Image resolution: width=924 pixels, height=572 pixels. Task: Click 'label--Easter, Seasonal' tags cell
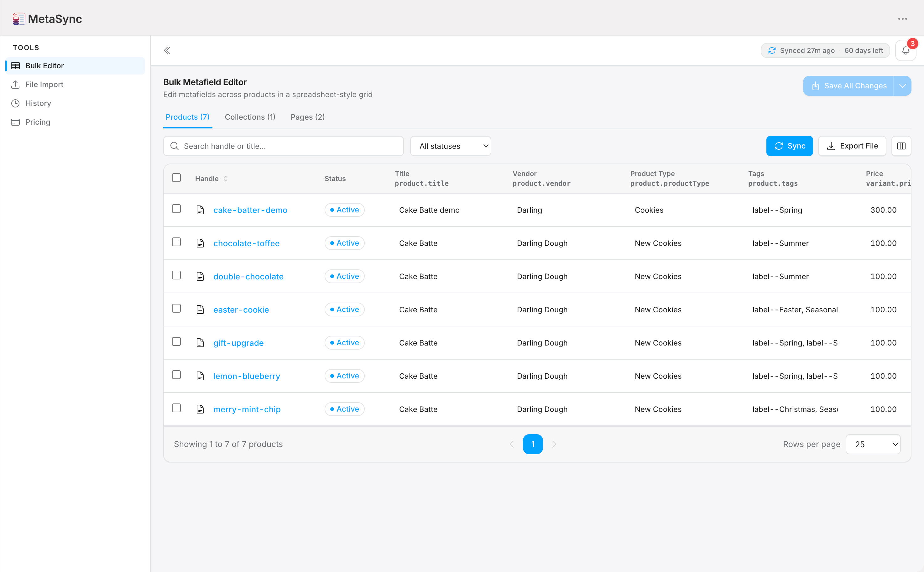point(795,309)
